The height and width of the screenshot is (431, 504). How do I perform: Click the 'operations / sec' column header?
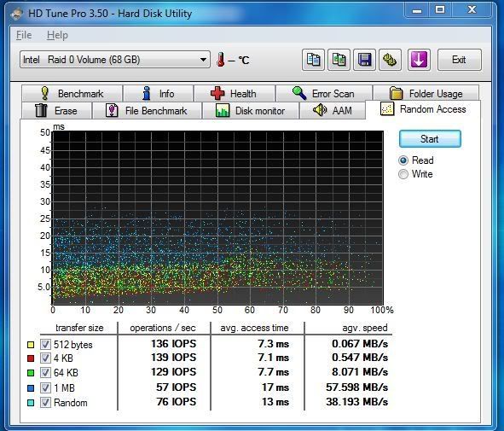point(163,328)
